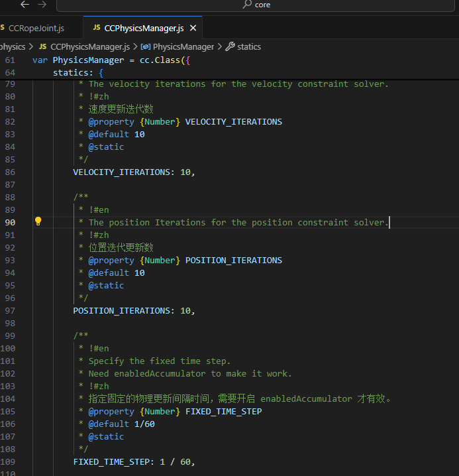Click the 'core' command center search box
This screenshot has height=476, width=459.
pyautogui.click(x=262, y=5)
